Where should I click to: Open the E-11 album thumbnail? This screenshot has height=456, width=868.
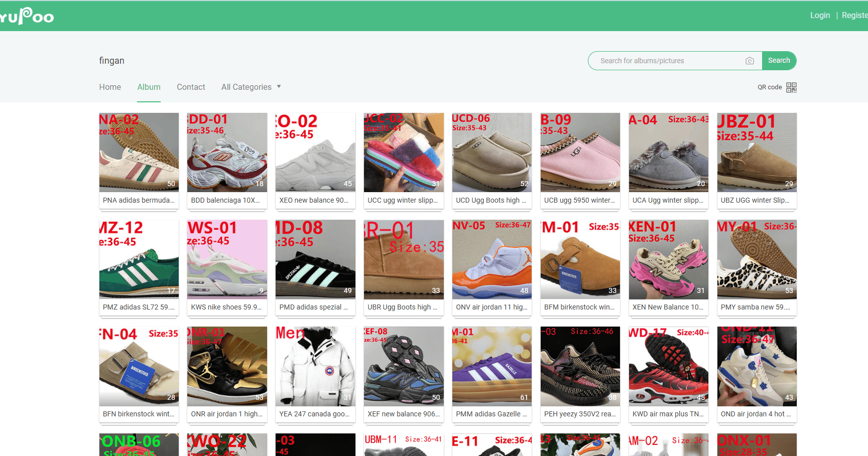492,444
